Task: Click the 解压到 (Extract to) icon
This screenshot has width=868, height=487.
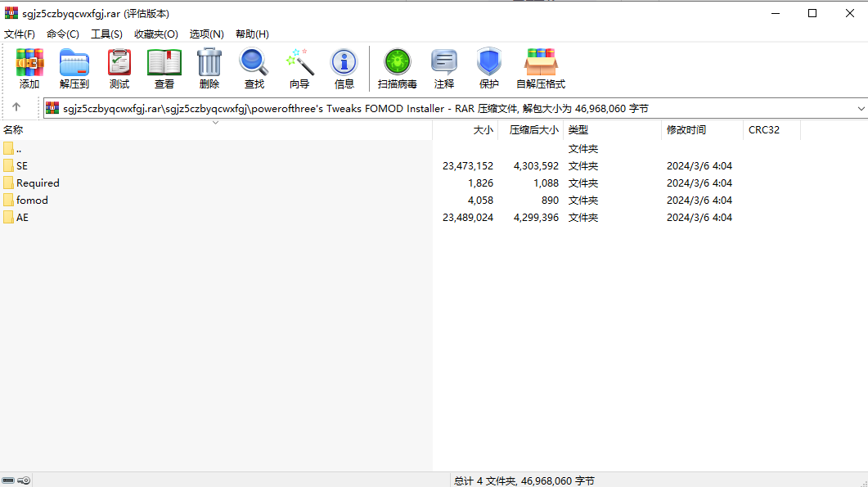Action: click(x=74, y=68)
